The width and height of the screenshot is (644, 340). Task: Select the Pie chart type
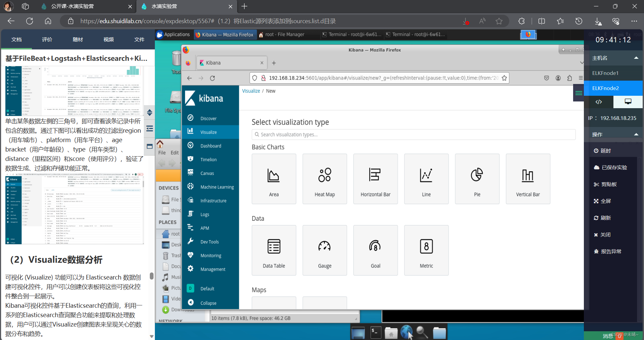click(477, 179)
